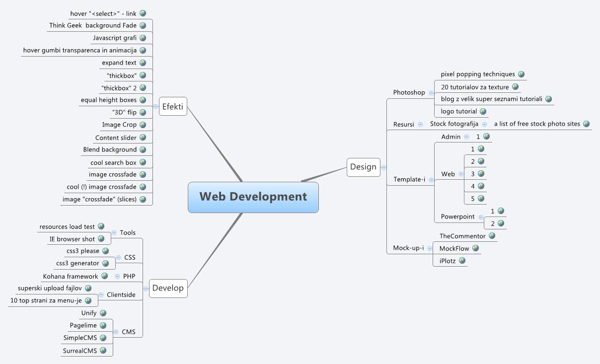Click the globe icon on "pixel popping techniques"
This screenshot has width=600, height=364.
coord(521,74)
